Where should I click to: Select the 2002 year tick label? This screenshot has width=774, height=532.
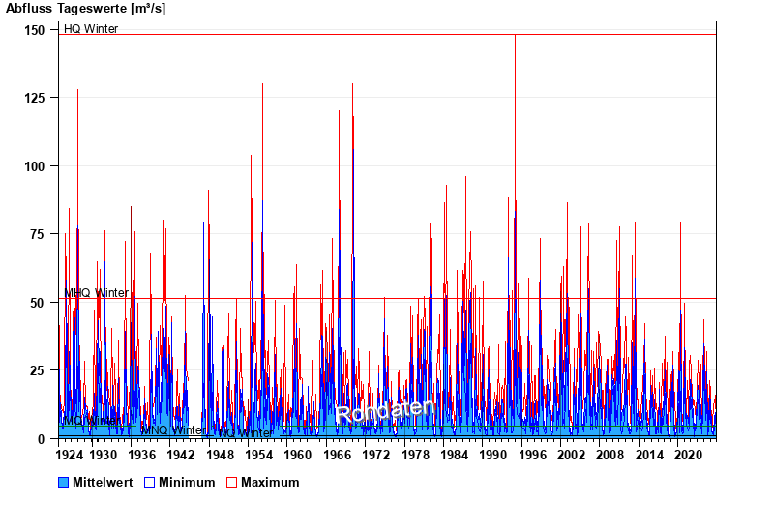point(571,455)
